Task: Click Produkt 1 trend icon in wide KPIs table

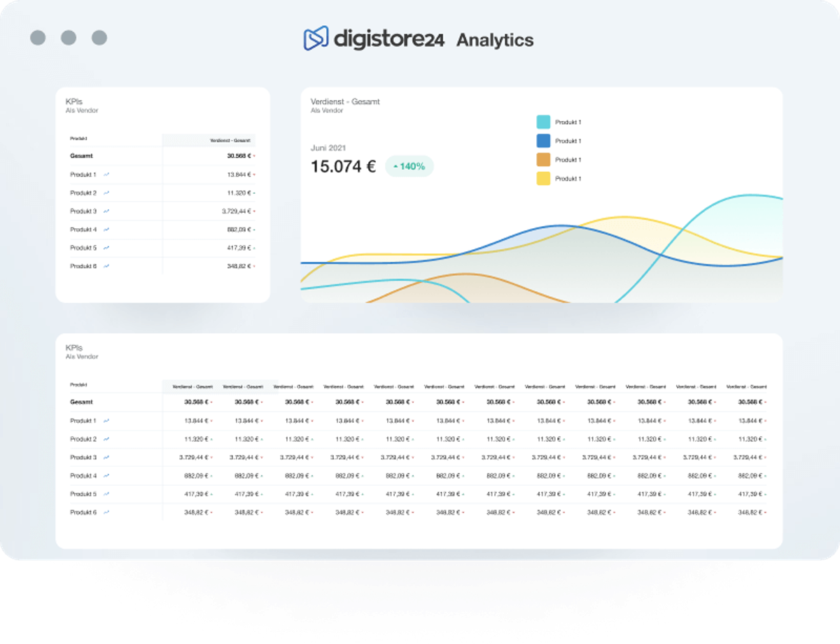Action: click(106, 421)
